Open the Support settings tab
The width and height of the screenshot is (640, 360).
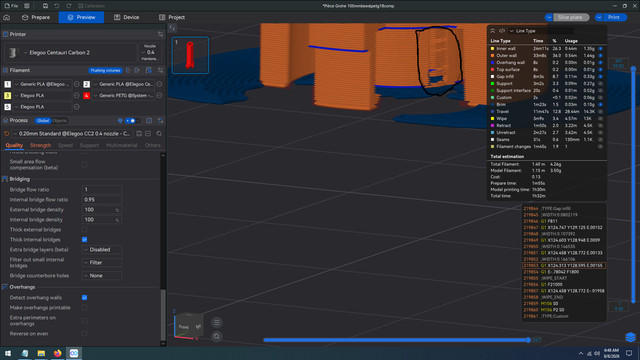pyautogui.click(x=89, y=145)
